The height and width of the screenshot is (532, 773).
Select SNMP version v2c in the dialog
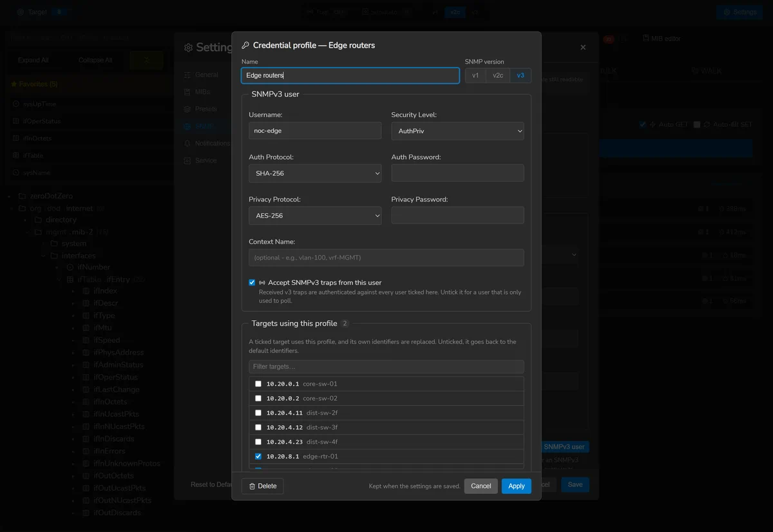click(x=498, y=75)
